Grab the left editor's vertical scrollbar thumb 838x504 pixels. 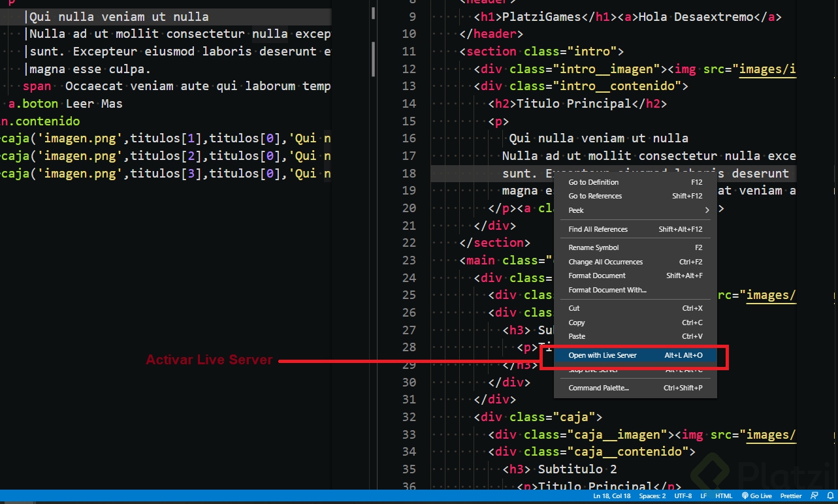click(373, 59)
